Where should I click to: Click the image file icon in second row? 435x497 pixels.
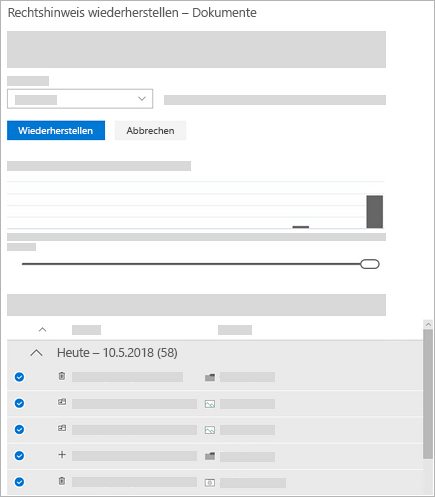[x=210, y=404]
